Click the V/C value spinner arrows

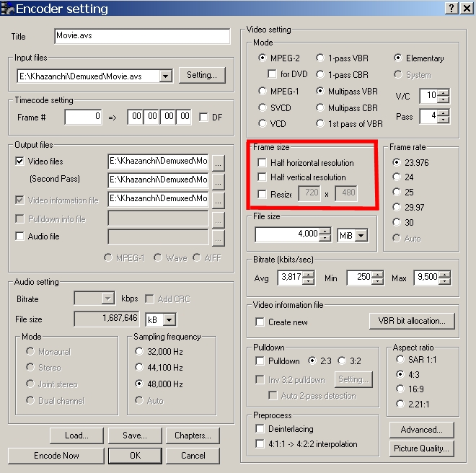tap(444, 96)
